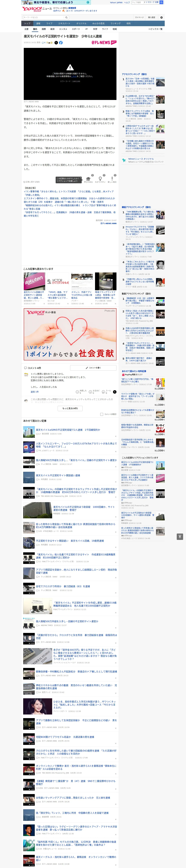Click the keyword search magnifier icon
Image resolution: width=186 pixels, height=868 pixels.
67,18
